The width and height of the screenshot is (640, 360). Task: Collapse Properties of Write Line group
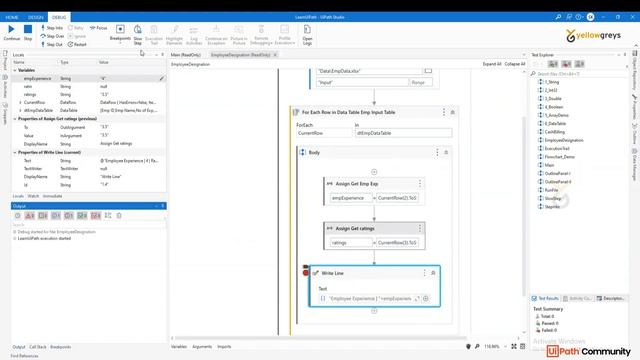tap(15, 152)
